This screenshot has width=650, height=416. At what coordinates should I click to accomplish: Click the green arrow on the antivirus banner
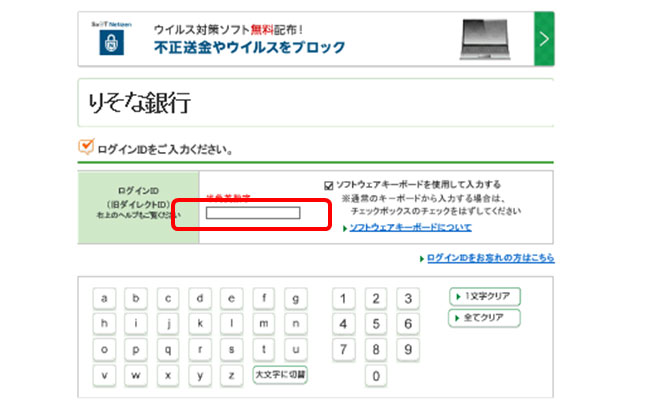(x=544, y=39)
